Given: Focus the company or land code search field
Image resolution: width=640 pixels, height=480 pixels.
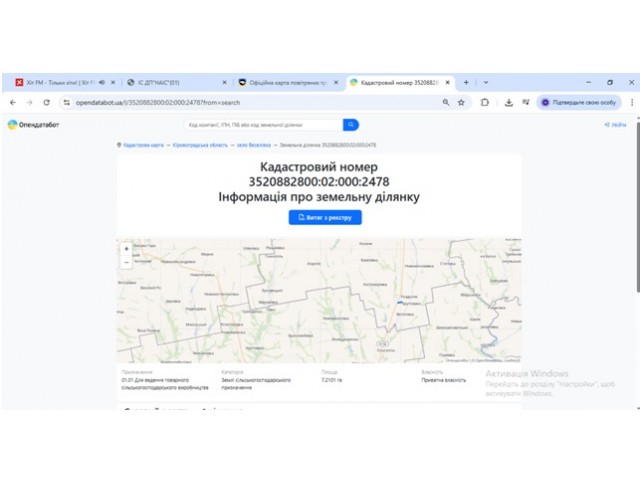Looking at the screenshot, I should click(264, 125).
